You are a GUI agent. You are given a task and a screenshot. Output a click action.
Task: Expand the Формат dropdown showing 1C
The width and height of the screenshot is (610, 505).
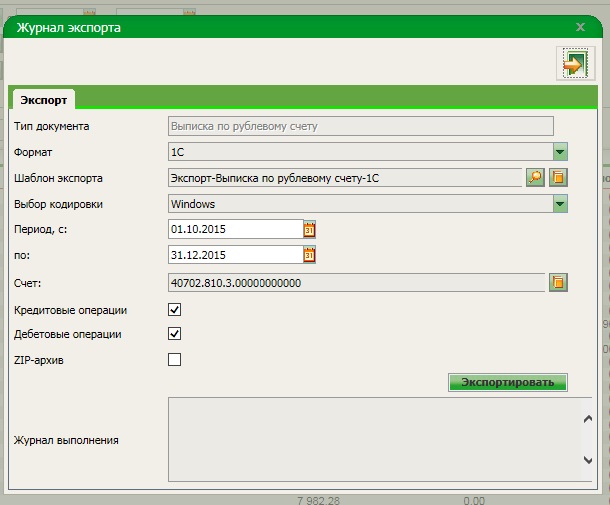561,152
